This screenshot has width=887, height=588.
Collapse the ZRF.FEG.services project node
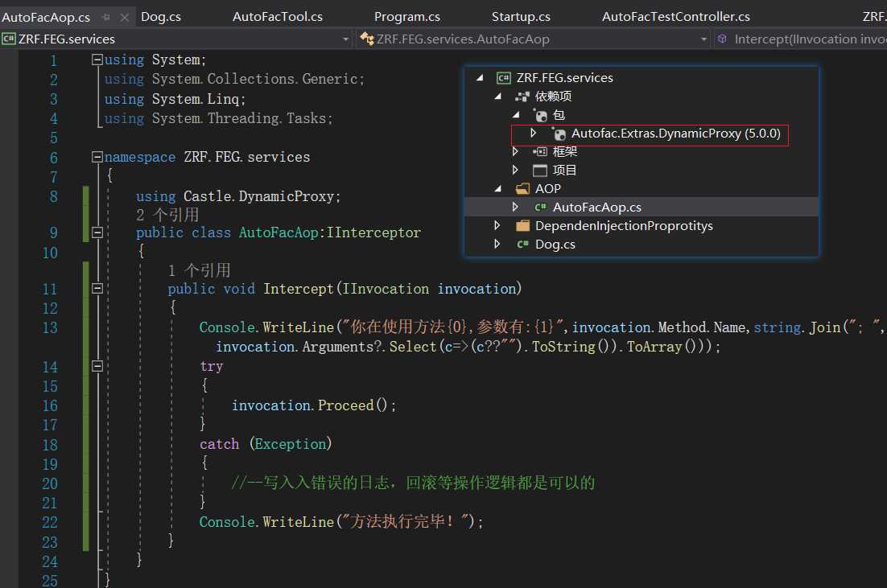[x=481, y=78]
